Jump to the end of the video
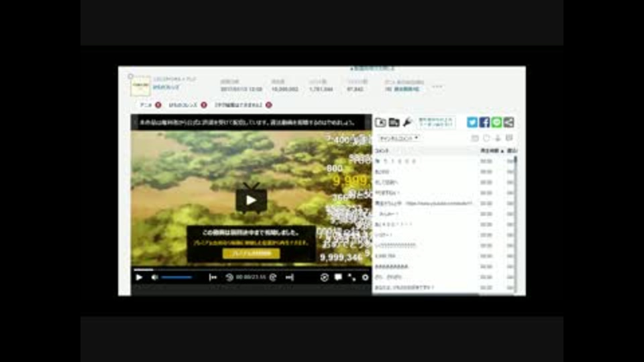 pos(290,278)
